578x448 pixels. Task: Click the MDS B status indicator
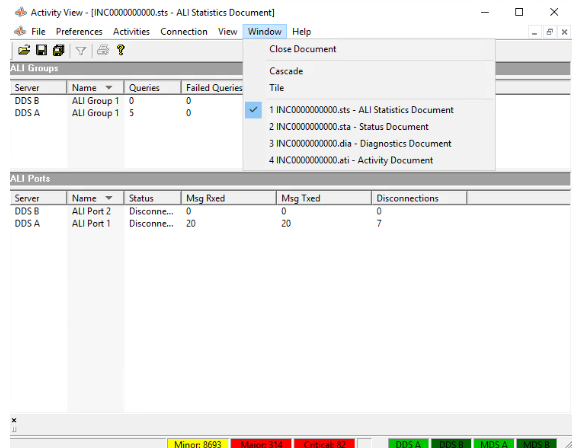point(536,444)
